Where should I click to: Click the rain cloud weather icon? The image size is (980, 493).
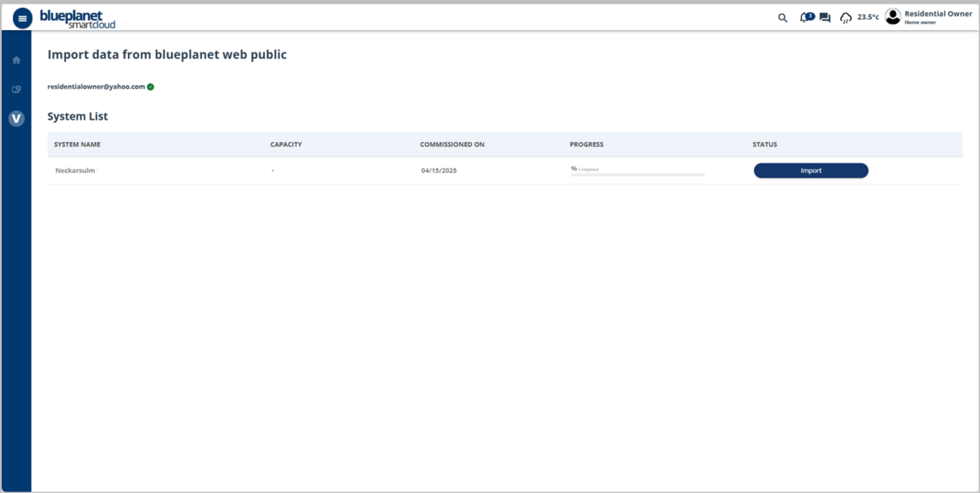tap(846, 18)
